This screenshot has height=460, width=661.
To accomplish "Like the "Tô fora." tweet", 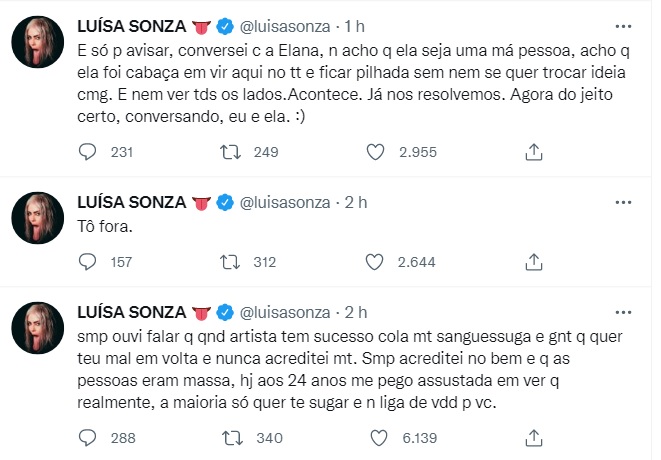I will (375, 262).
